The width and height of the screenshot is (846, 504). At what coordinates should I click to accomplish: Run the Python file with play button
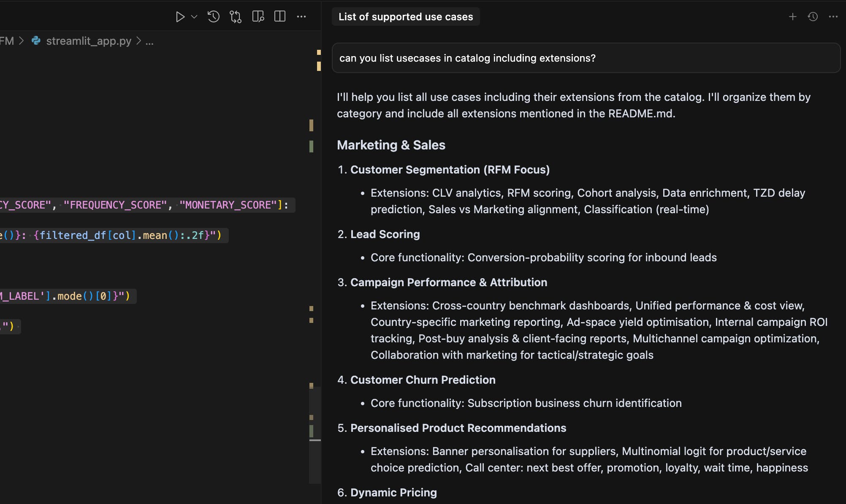coord(180,17)
